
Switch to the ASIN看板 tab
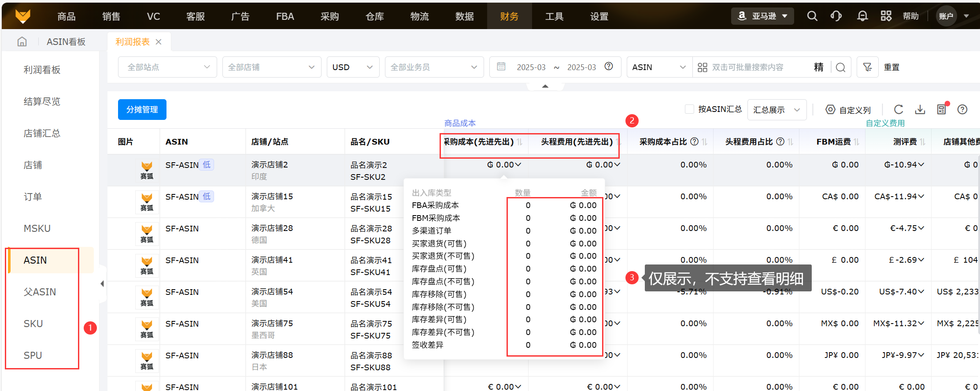click(x=66, y=42)
